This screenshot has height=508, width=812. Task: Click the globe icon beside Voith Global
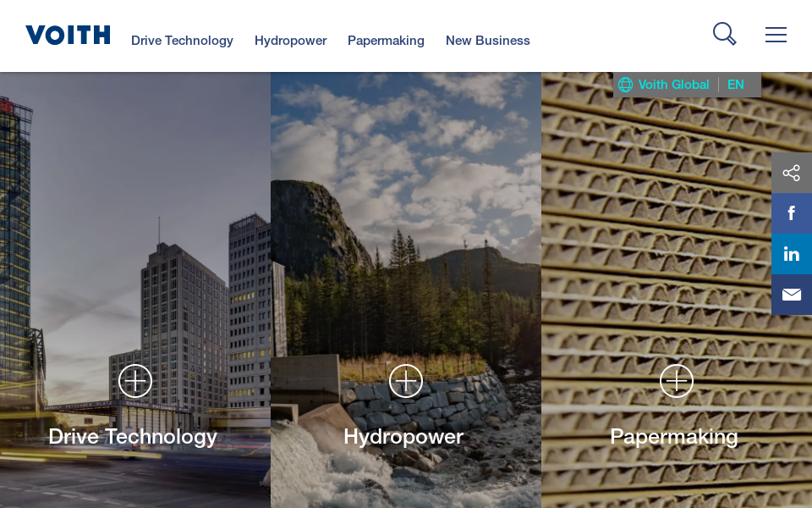point(626,85)
